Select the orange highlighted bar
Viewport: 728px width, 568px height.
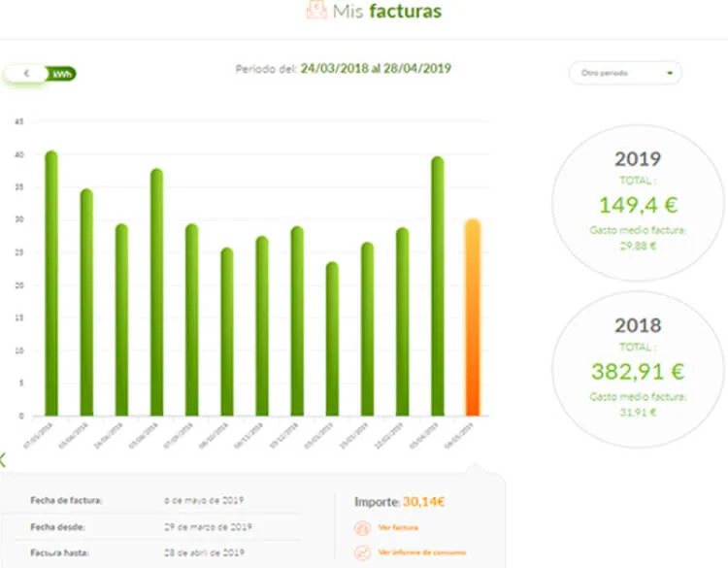[472, 317]
